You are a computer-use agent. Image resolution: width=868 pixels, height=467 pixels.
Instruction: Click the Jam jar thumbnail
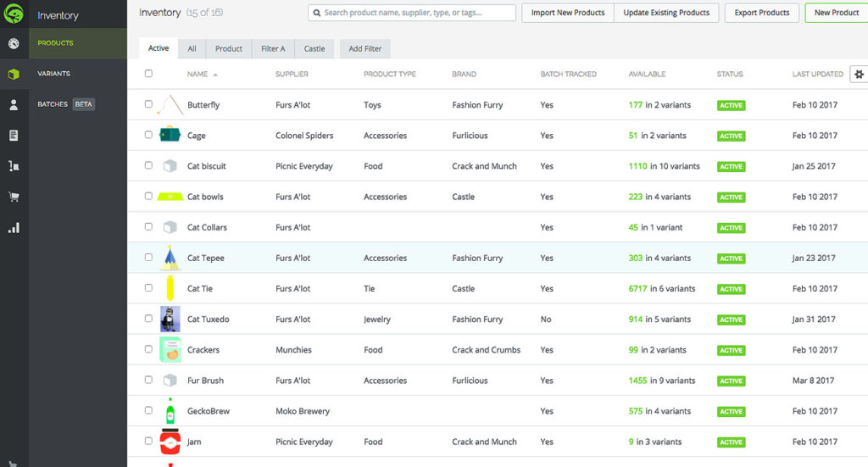point(170,442)
